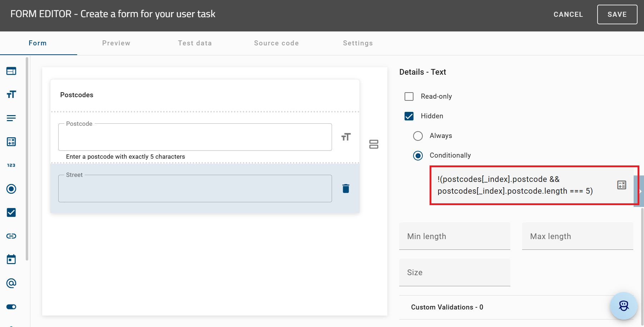The width and height of the screenshot is (644, 327).
Task: Add a radio button component from sidebar
Action: (x=11, y=189)
